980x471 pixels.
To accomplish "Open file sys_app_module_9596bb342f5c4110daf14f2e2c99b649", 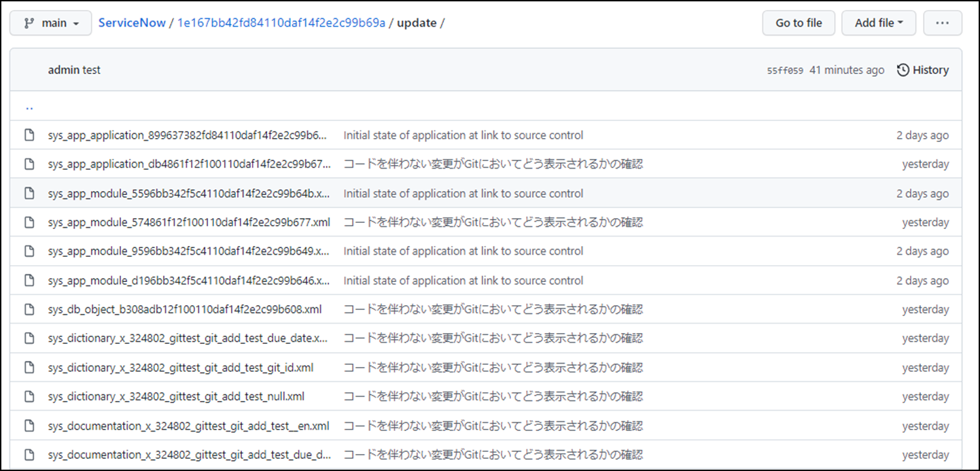I will [189, 251].
